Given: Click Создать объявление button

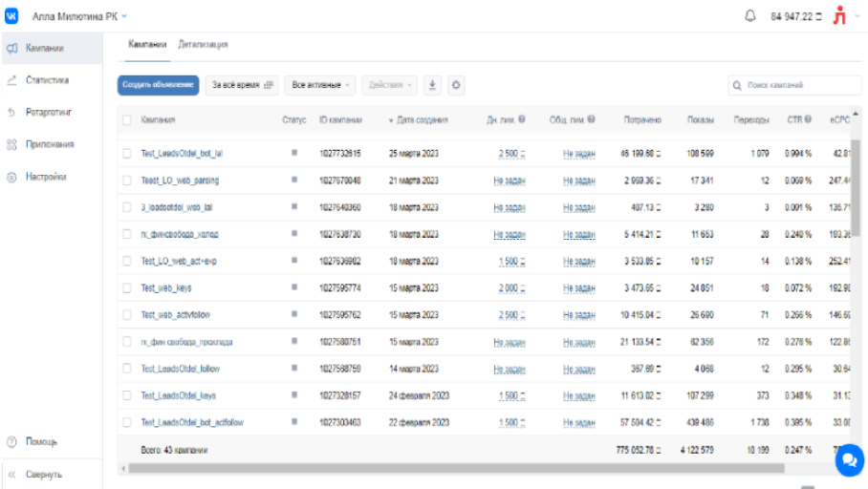Looking at the screenshot, I should pyautogui.click(x=158, y=85).
